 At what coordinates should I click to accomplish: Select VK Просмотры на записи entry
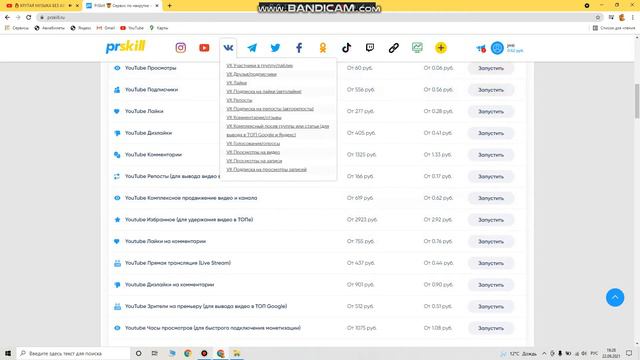coord(254,161)
